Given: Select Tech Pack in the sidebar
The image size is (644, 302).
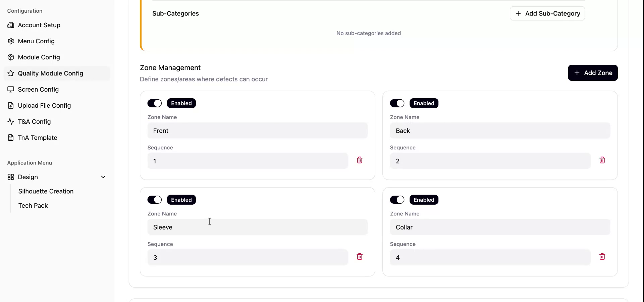Looking at the screenshot, I should point(33,205).
